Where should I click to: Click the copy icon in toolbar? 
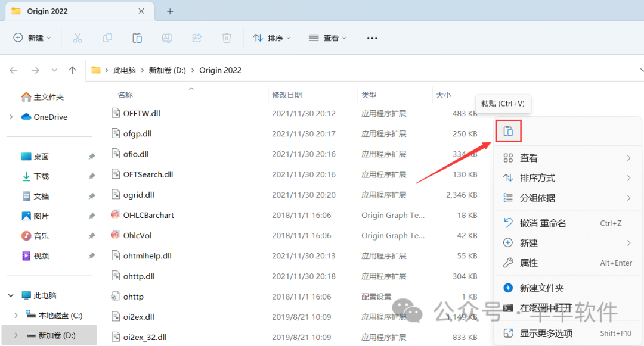[x=107, y=38]
